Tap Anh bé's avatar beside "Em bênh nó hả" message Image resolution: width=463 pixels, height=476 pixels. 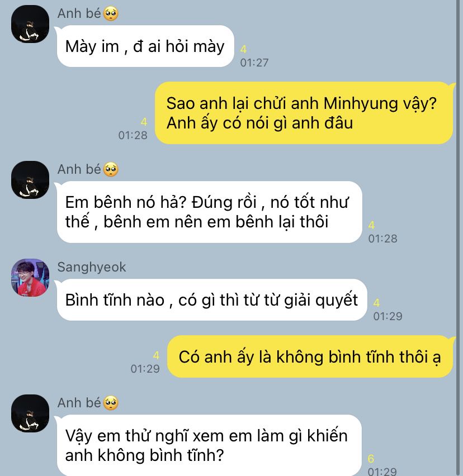pos(30,180)
